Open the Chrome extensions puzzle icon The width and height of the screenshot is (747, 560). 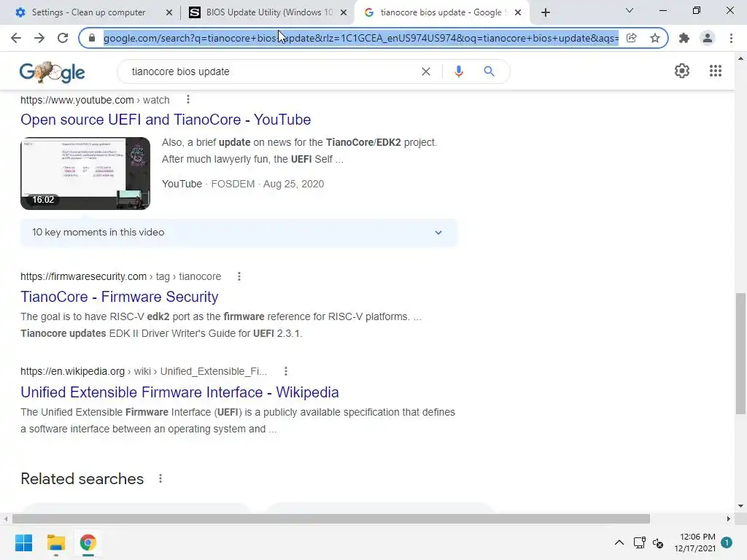tap(684, 38)
